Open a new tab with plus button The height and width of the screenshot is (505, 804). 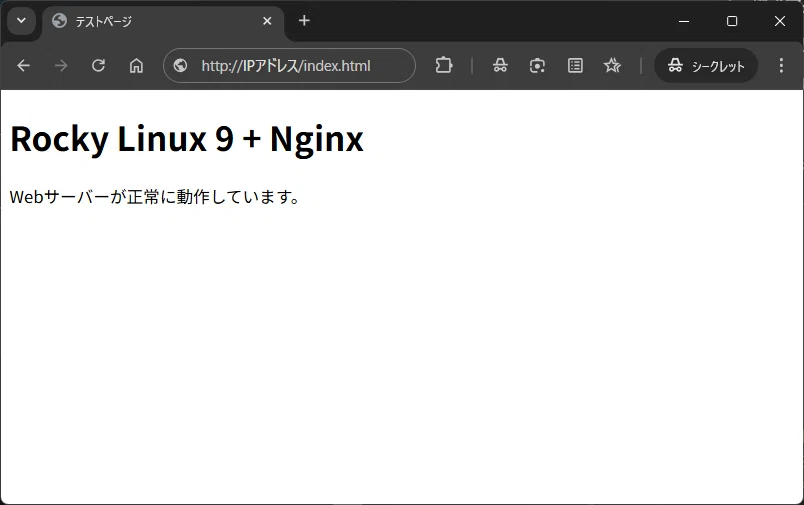point(304,21)
